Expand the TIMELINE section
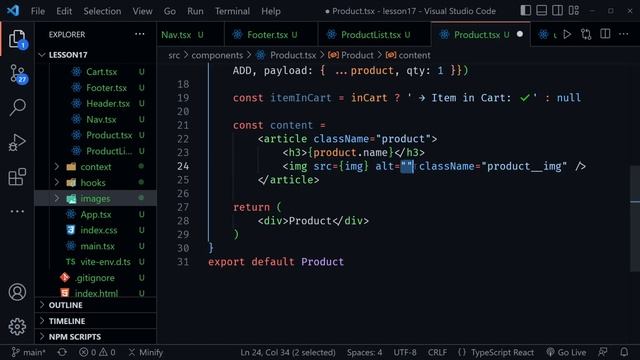 point(96,321)
